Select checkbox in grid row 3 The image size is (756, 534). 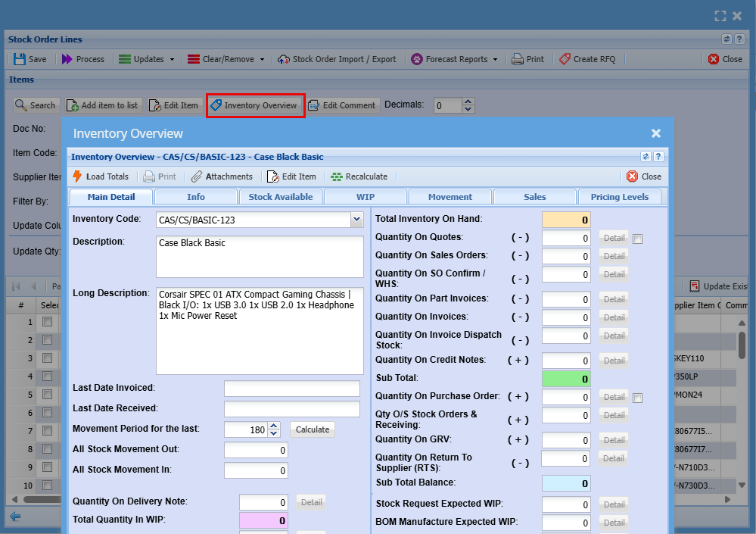[x=48, y=358]
